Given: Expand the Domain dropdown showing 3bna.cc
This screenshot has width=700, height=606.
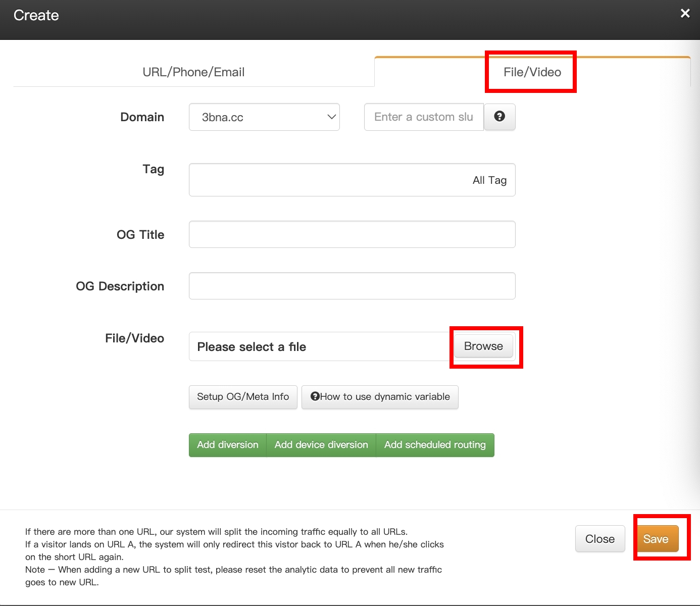Looking at the screenshot, I should click(264, 117).
